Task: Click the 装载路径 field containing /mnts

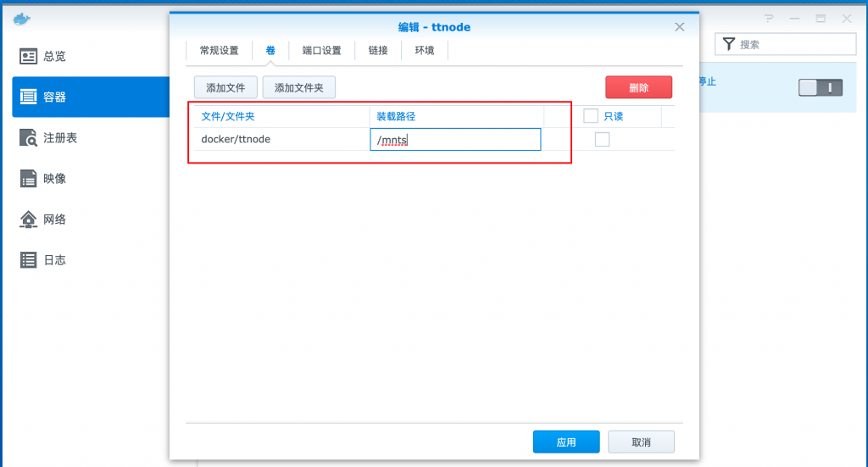Action: (x=455, y=140)
